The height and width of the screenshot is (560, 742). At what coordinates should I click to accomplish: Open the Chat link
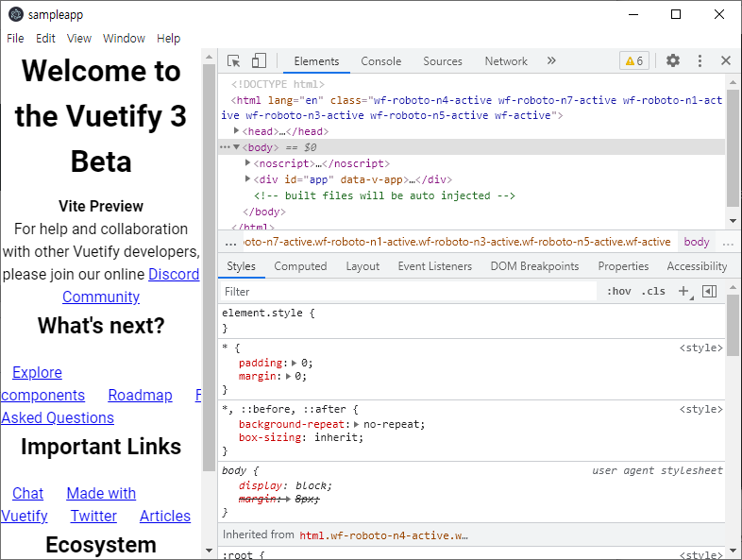[27, 493]
